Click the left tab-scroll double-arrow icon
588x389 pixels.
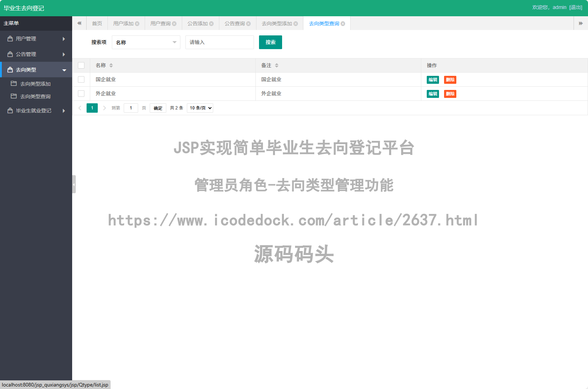[79, 23]
